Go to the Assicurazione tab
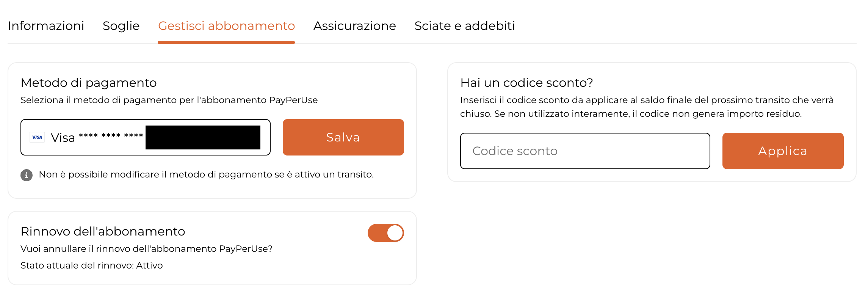 [x=354, y=26]
